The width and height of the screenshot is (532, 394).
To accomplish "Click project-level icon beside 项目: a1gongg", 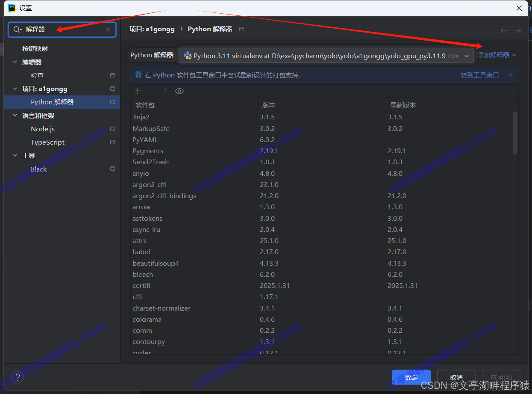I will point(112,89).
